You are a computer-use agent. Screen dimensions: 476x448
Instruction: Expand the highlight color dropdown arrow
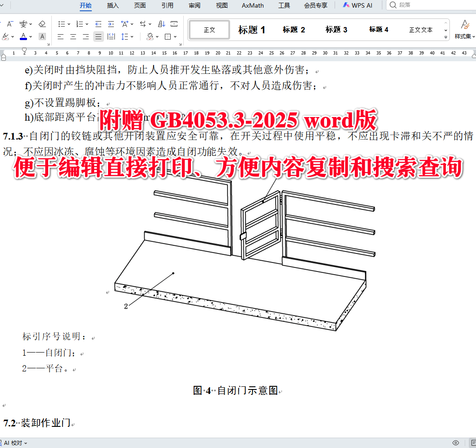tap(12, 37)
